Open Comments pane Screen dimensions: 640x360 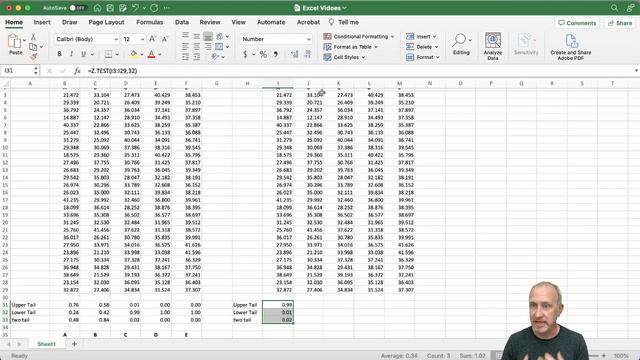coord(577,23)
